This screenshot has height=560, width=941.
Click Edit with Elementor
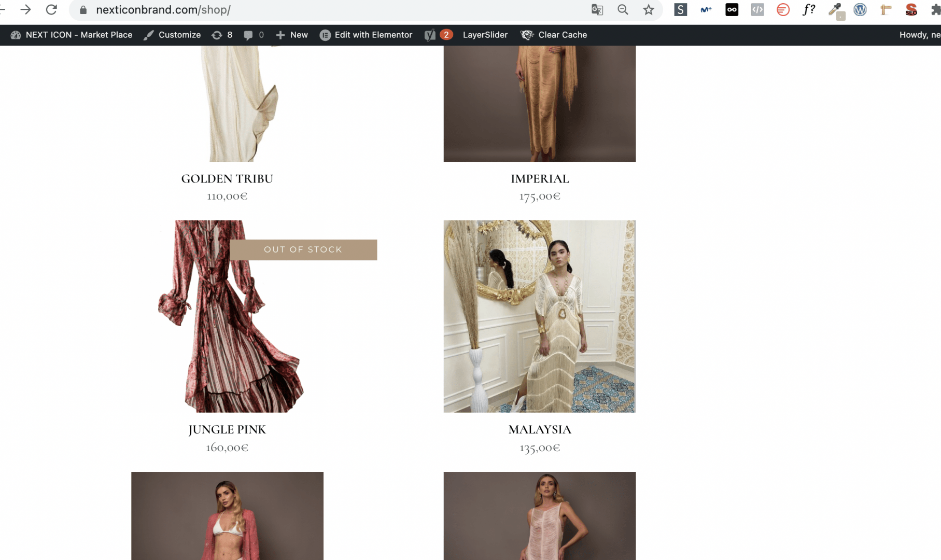coord(366,35)
